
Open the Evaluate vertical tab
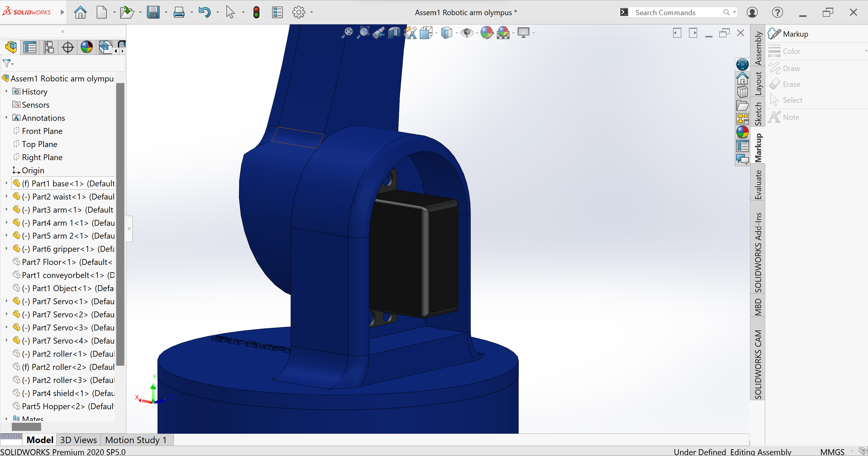758,185
